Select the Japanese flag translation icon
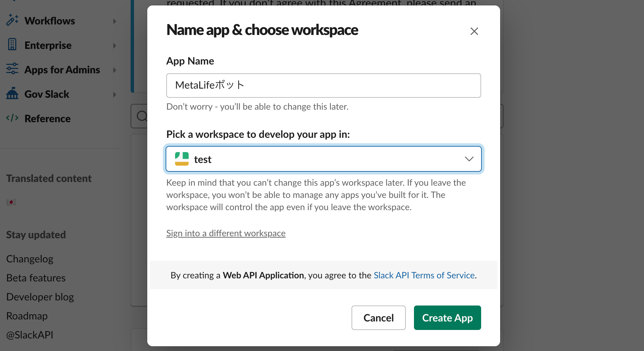 point(11,202)
